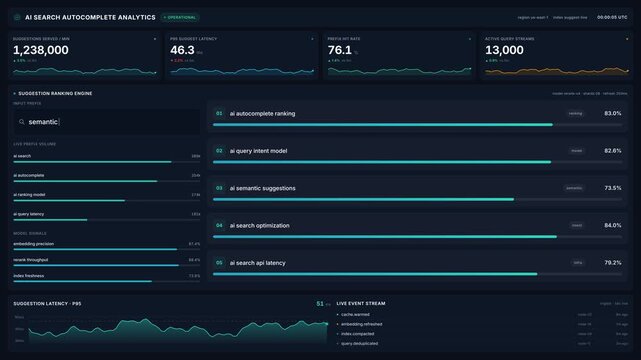
Task: Click the 01 rank badge
Action: pos(219,113)
